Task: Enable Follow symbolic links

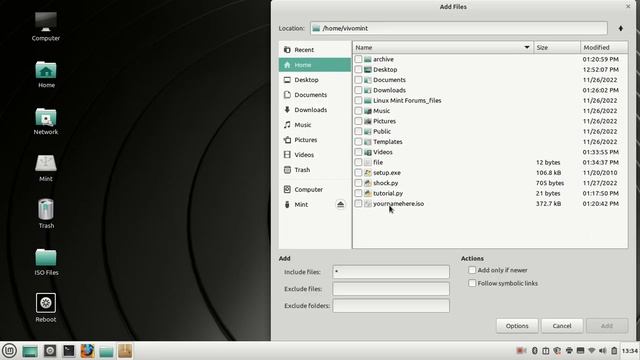Action: pyautogui.click(x=472, y=283)
